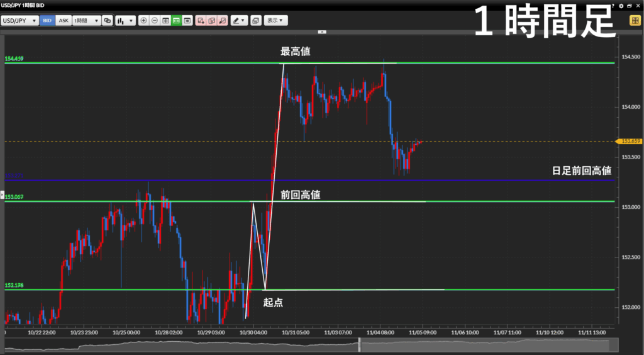Screen dimensions: 644x355
Task: Open the pencil drawing tools menu
Action: [239, 20]
